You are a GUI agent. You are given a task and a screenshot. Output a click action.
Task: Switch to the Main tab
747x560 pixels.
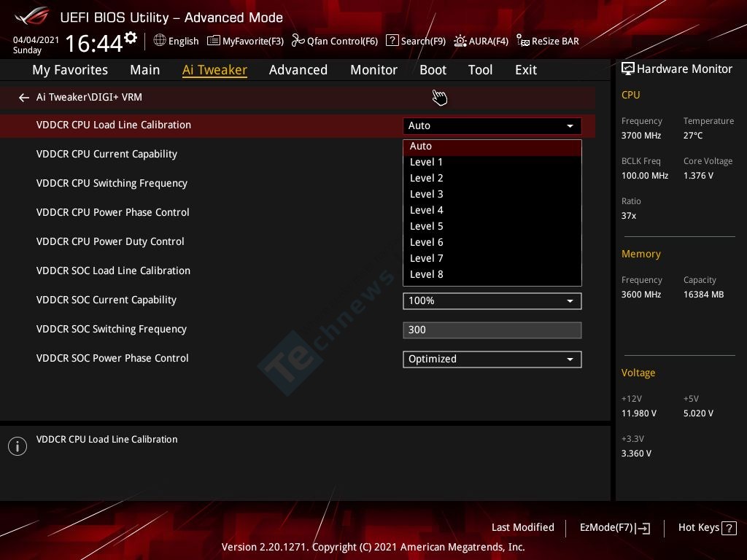pos(145,70)
